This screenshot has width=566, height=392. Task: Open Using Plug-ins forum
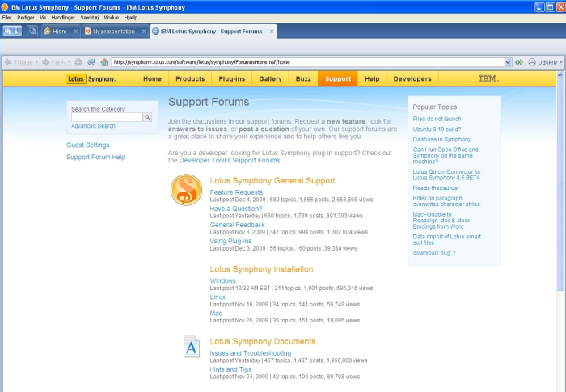230,241
